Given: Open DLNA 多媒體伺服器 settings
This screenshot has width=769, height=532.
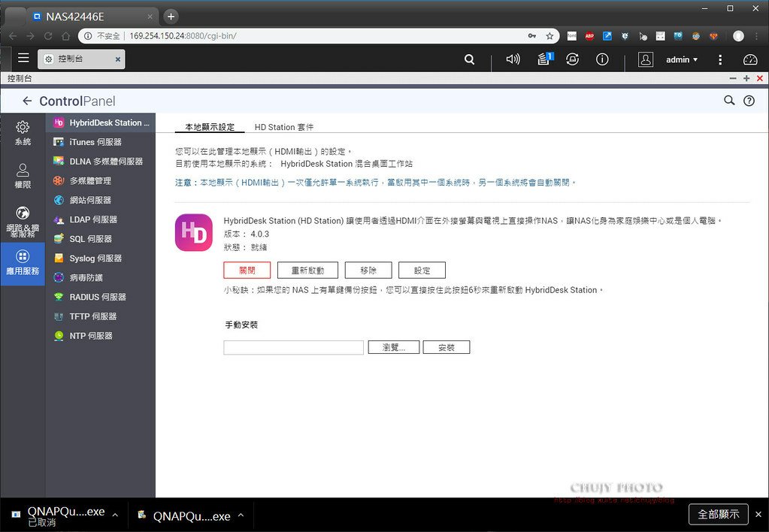Looking at the screenshot, I should tap(101, 162).
